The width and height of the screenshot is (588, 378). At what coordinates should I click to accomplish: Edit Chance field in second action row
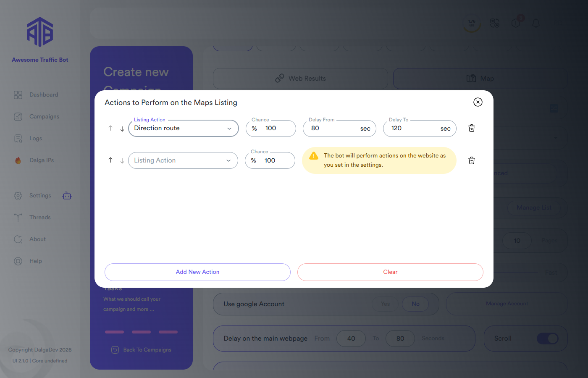click(270, 160)
